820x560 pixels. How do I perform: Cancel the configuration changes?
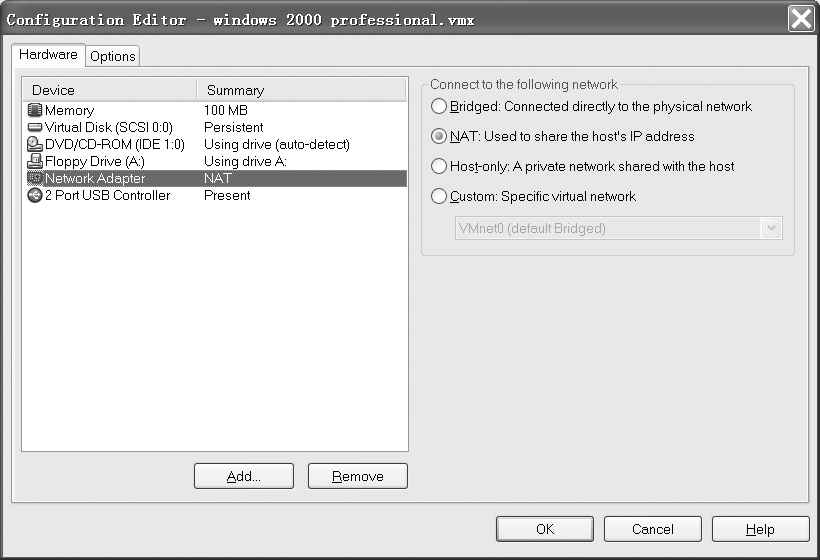tap(653, 529)
